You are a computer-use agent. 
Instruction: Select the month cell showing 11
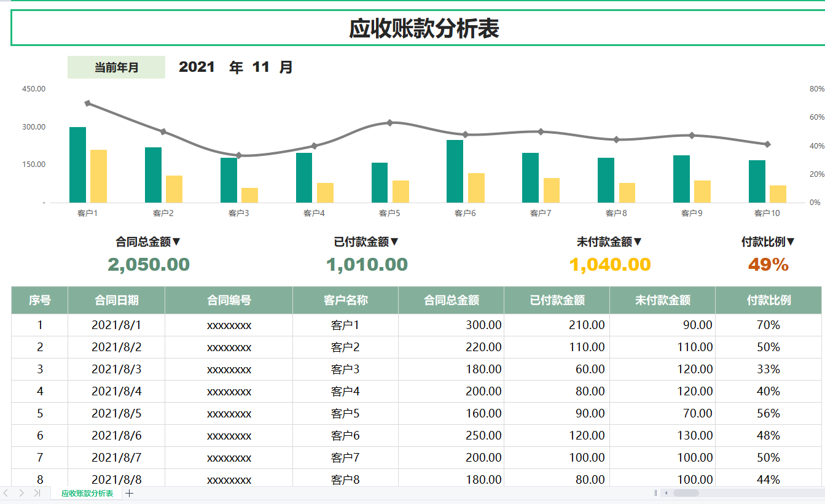click(261, 66)
